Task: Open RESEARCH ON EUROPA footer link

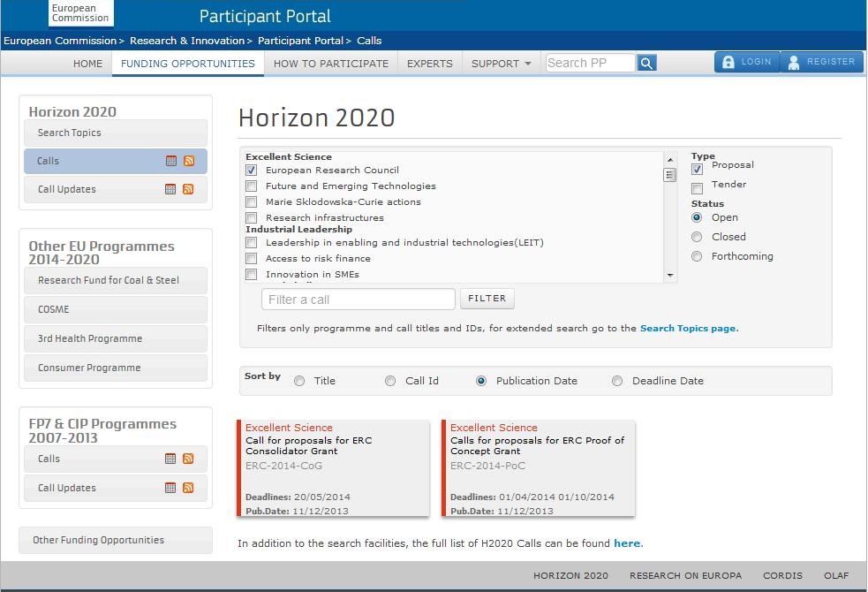Action: point(685,575)
